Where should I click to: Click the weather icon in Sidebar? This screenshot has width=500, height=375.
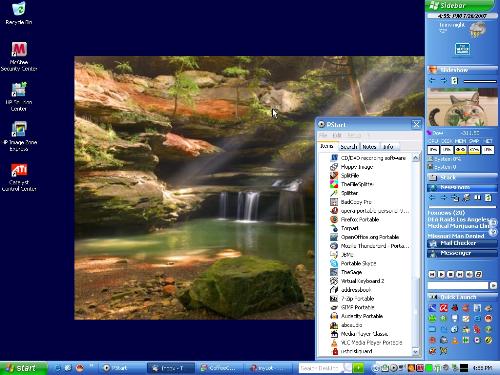[x=477, y=30]
